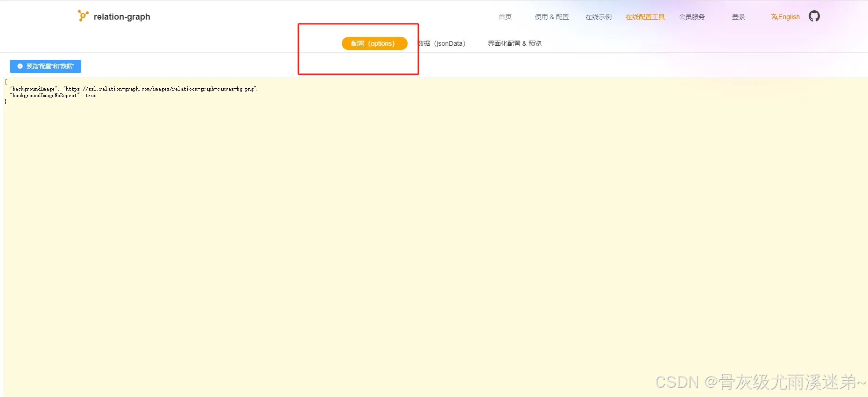Switch the site language to English
Screen dimensions: 868x397
[789, 17]
